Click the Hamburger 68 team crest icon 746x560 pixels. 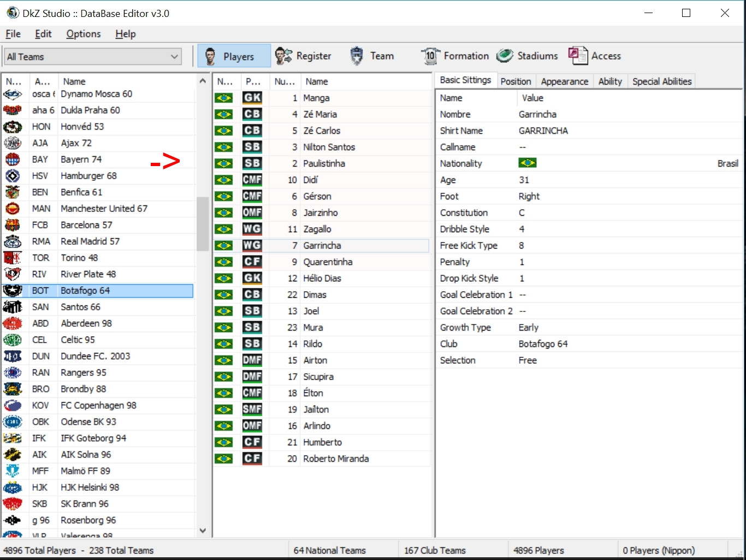click(x=13, y=176)
